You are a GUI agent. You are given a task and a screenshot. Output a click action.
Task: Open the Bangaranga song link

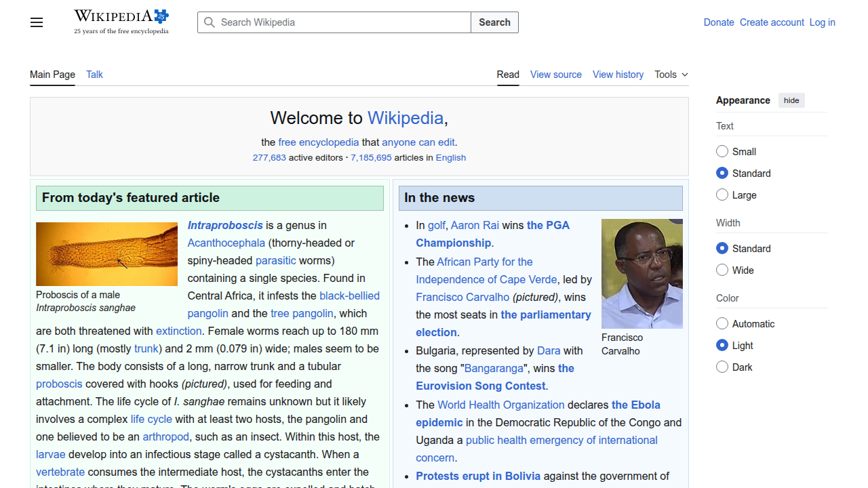(494, 368)
